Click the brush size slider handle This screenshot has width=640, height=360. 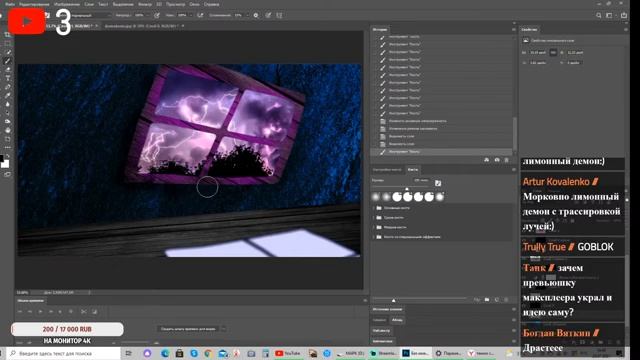click(407, 189)
